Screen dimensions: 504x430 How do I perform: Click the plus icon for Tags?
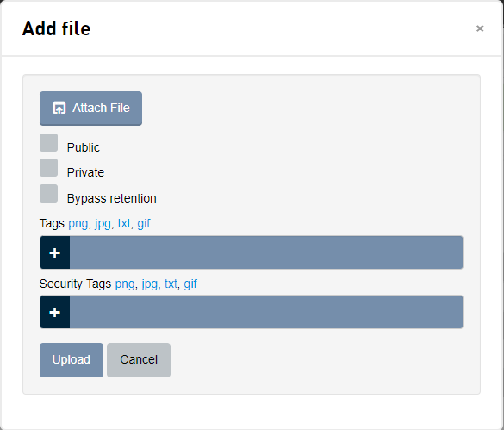[x=55, y=252]
